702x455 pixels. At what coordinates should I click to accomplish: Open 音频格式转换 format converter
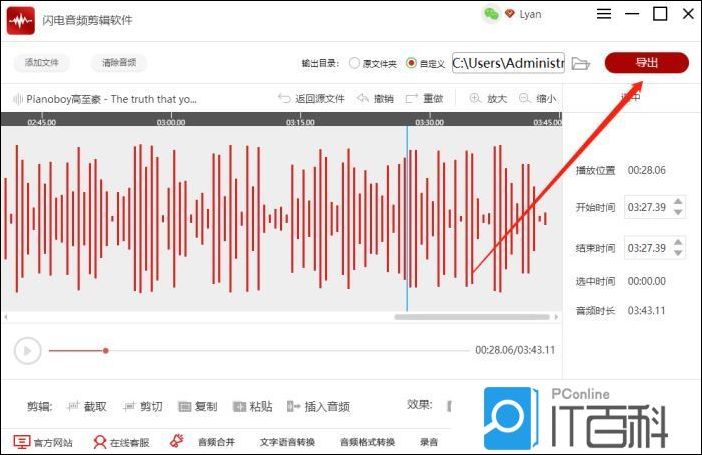[367, 442]
